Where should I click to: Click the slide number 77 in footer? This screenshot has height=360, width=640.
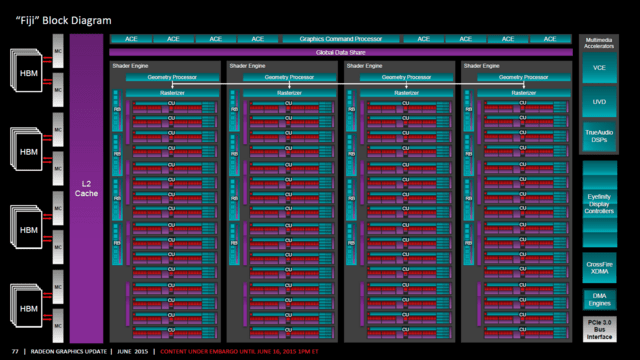tap(15, 351)
